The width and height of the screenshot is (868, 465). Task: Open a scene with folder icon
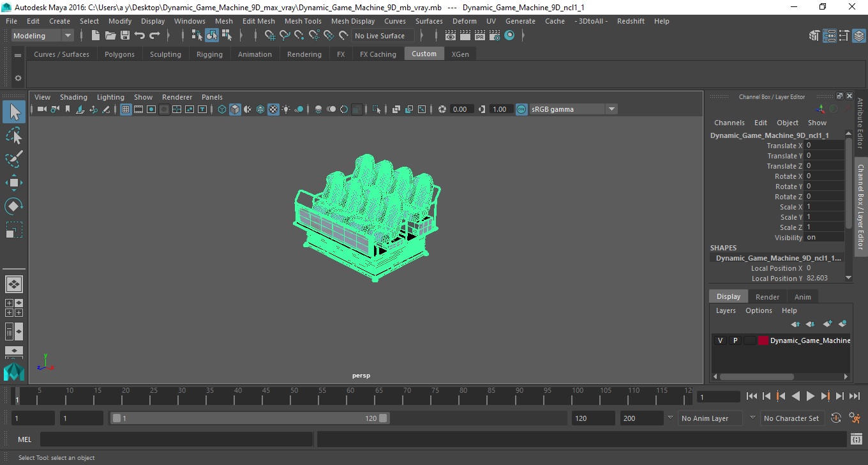click(x=110, y=36)
